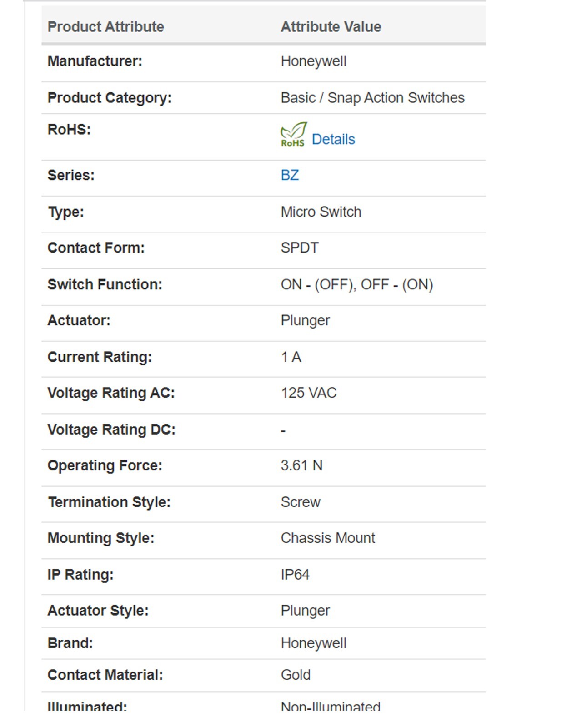Click the Product Attribute column header

[105, 27]
